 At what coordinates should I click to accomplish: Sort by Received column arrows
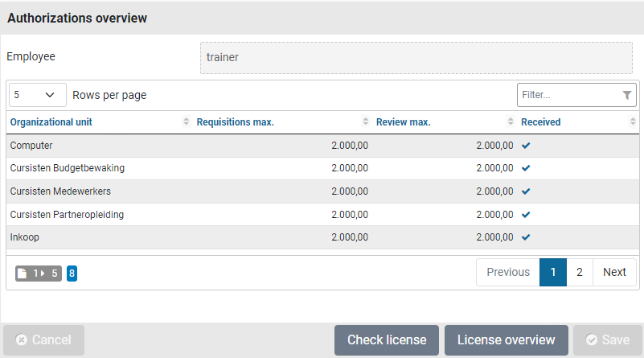tap(633, 122)
